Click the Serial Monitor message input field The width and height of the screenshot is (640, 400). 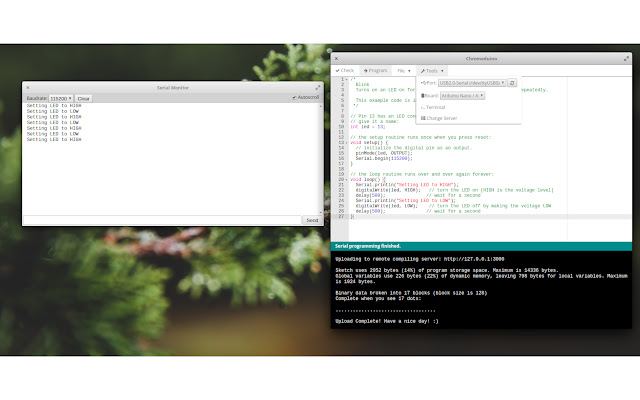point(162,220)
